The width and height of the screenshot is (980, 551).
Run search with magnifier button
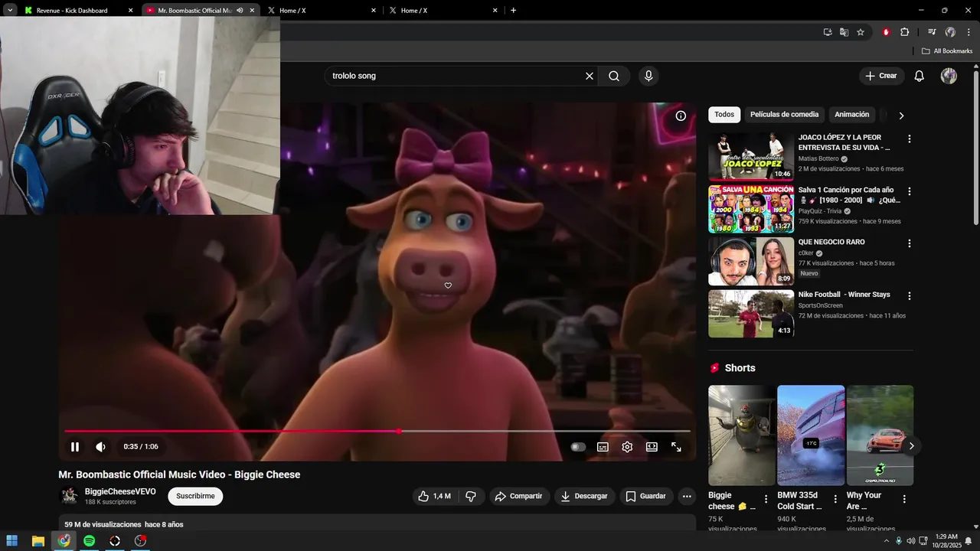(614, 76)
